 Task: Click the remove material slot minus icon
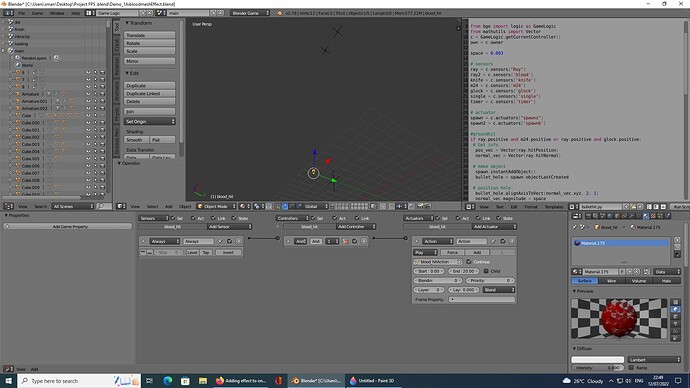[677, 247]
